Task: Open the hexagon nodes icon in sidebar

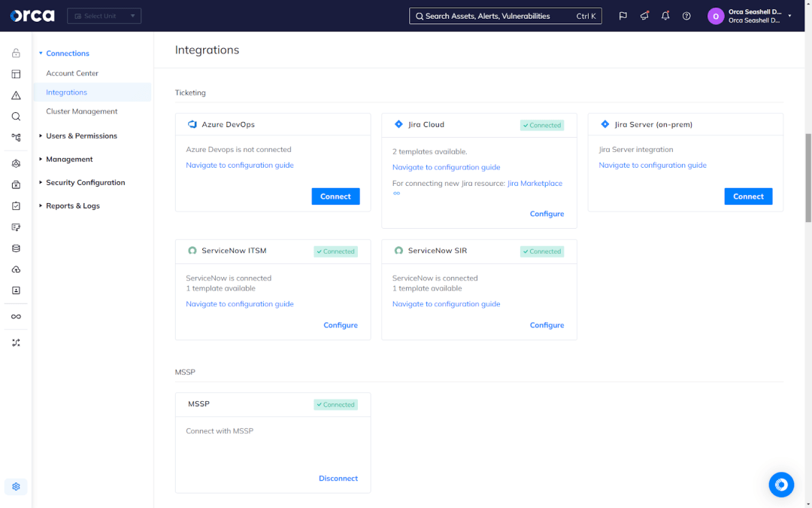Action: (x=16, y=164)
